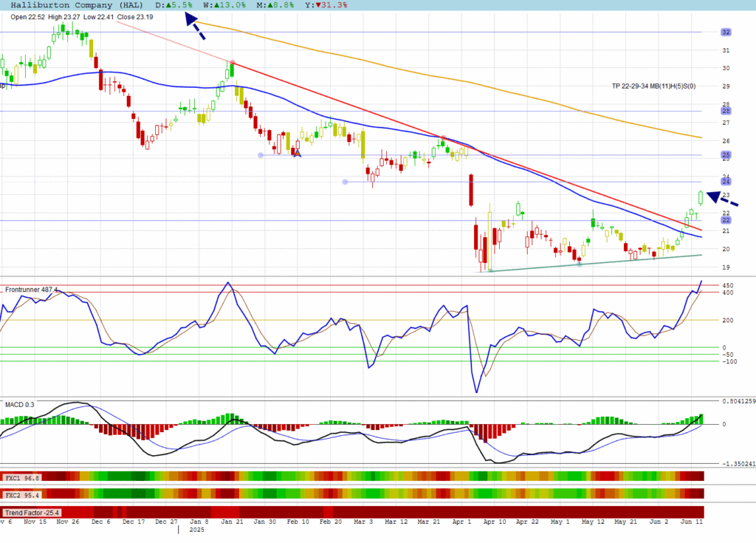This screenshot has width=756, height=543.
Task: Click the 26 price axis label
Action: click(726, 141)
